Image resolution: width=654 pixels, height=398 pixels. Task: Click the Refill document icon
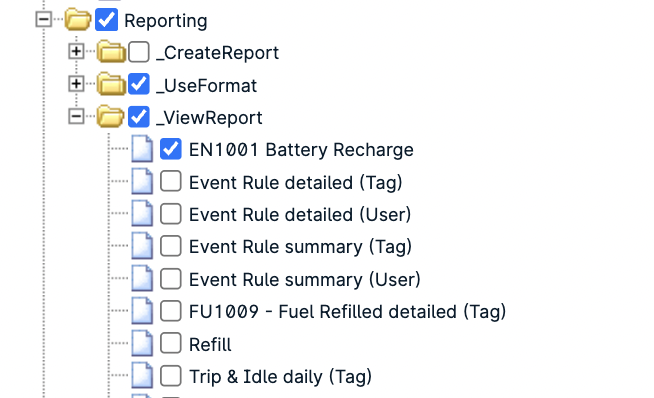click(142, 343)
